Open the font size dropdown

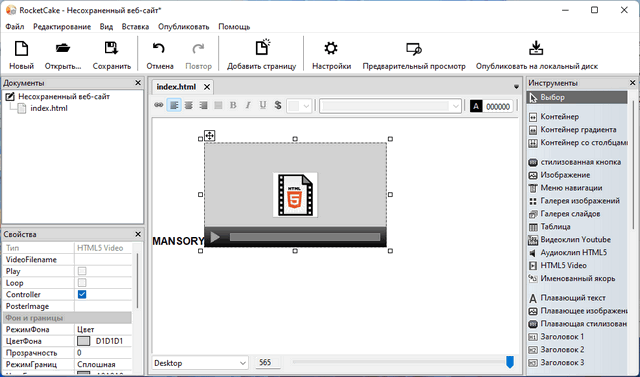[299, 106]
